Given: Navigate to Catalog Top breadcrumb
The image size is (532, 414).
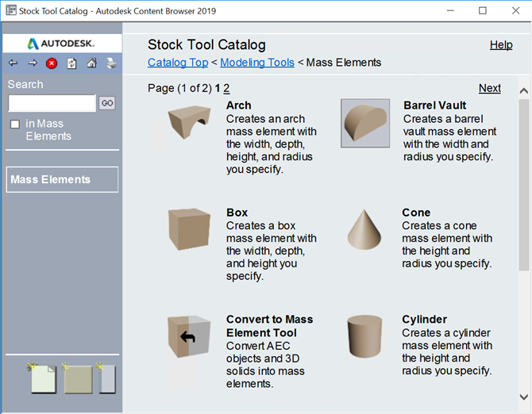Looking at the screenshot, I should [x=178, y=63].
